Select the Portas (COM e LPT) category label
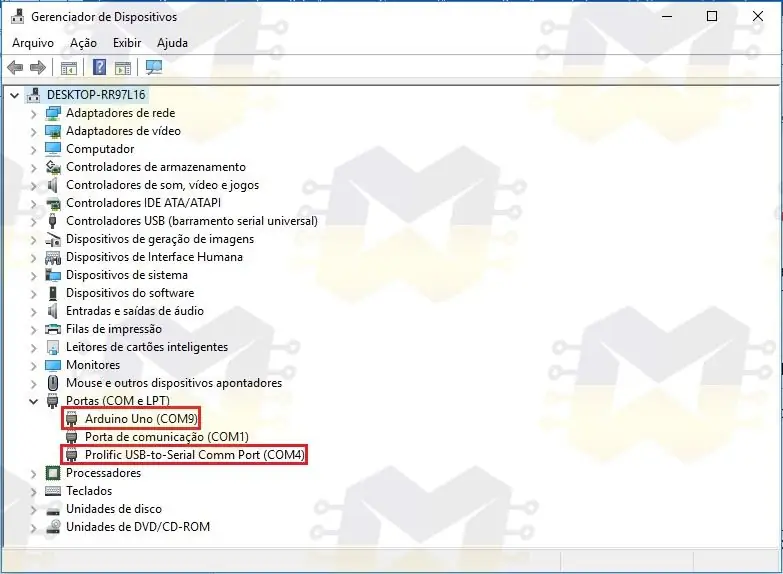Screen dimensions: 783x574 [x=118, y=401]
